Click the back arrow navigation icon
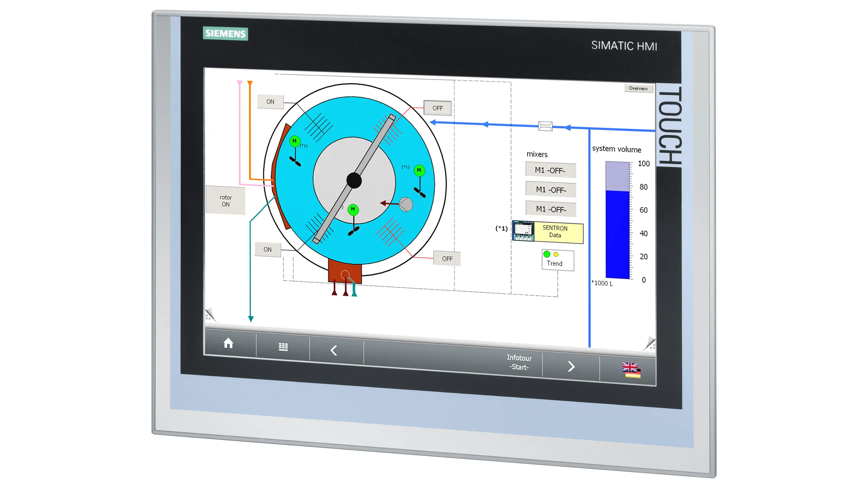Viewport: 868px width, 488px height. pyautogui.click(x=335, y=350)
